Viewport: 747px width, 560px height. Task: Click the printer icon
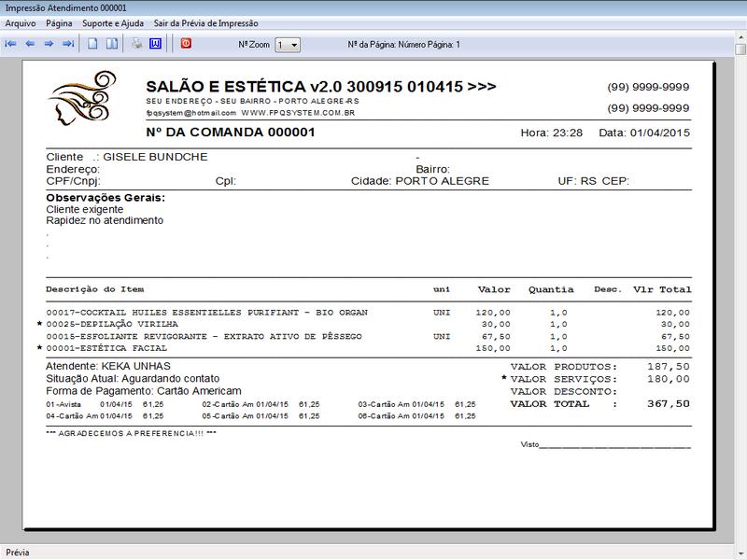pos(136,44)
